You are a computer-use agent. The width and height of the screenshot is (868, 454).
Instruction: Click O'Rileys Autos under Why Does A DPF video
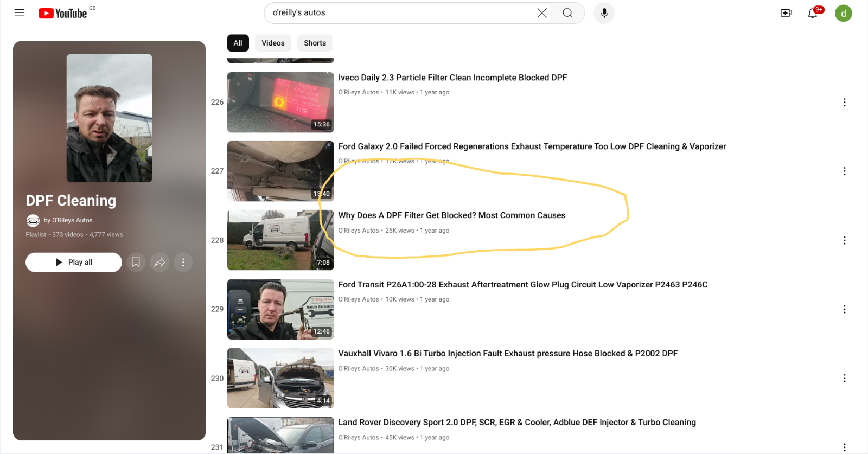click(x=359, y=231)
